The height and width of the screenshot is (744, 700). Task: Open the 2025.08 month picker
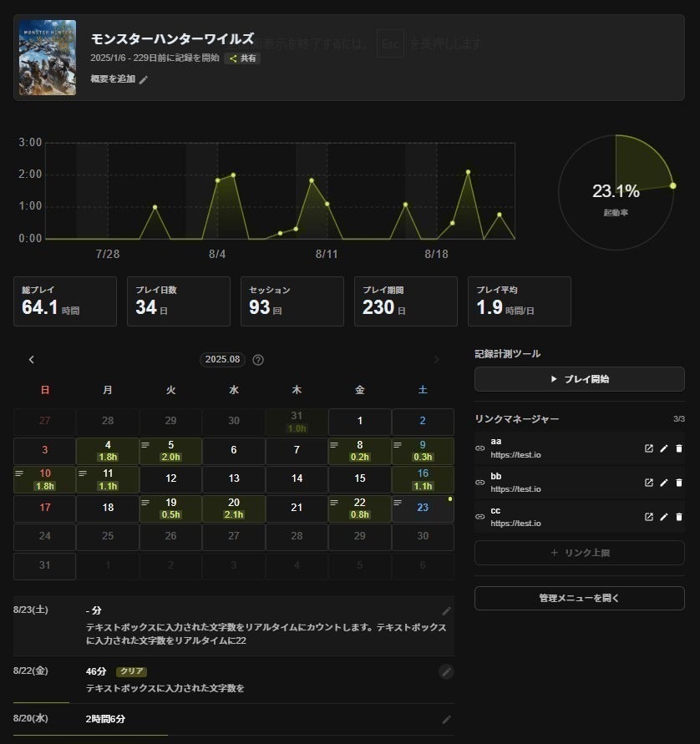pos(222,360)
